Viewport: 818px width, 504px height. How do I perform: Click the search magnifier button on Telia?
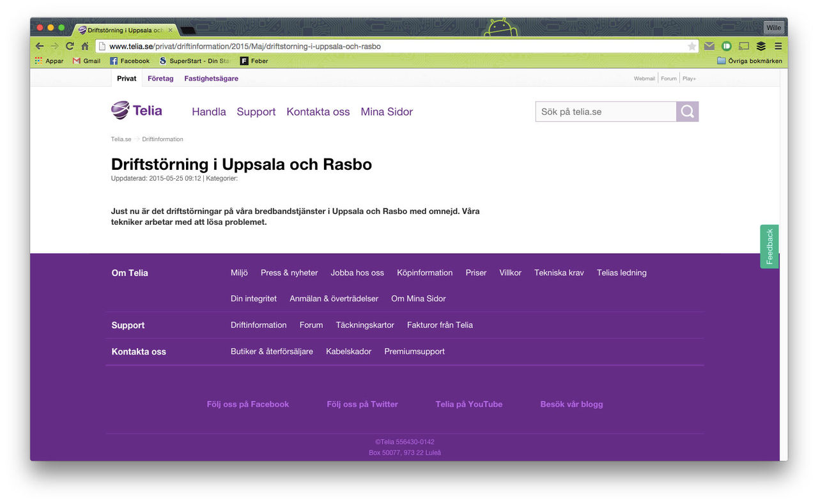(x=688, y=111)
